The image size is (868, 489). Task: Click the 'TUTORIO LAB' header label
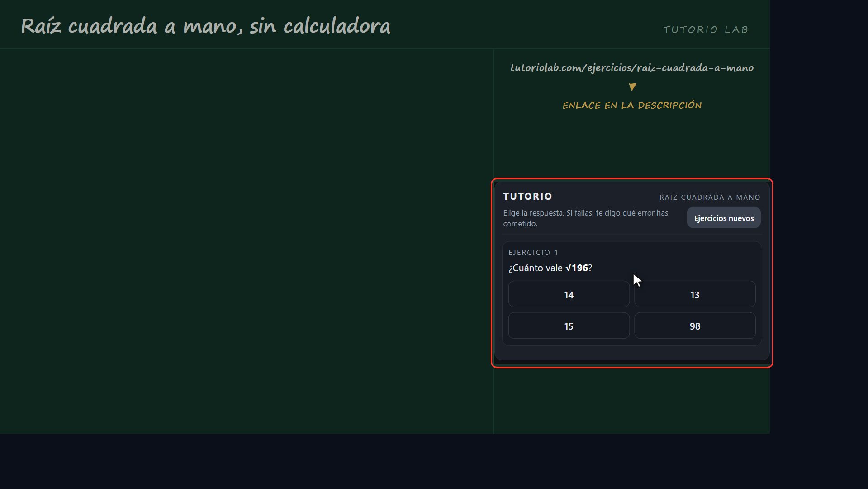click(x=706, y=29)
